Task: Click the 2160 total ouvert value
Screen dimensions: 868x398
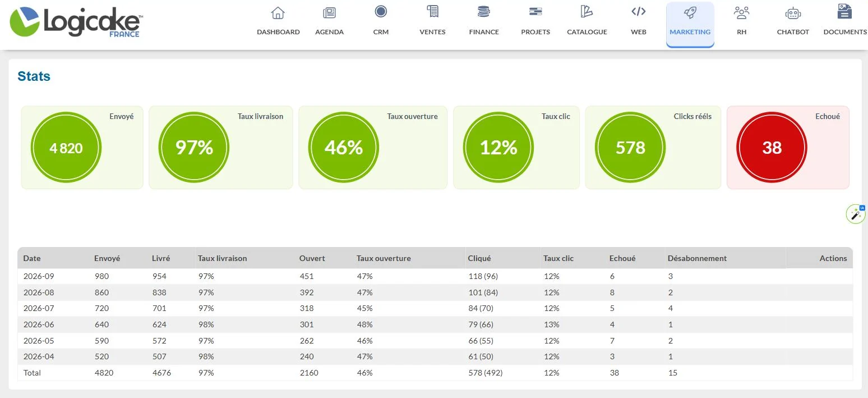Action: pyautogui.click(x=309, y=373)
